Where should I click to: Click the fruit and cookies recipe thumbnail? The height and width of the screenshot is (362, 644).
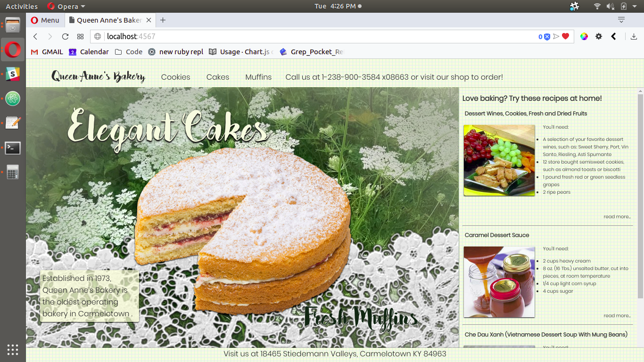(499, 160)
